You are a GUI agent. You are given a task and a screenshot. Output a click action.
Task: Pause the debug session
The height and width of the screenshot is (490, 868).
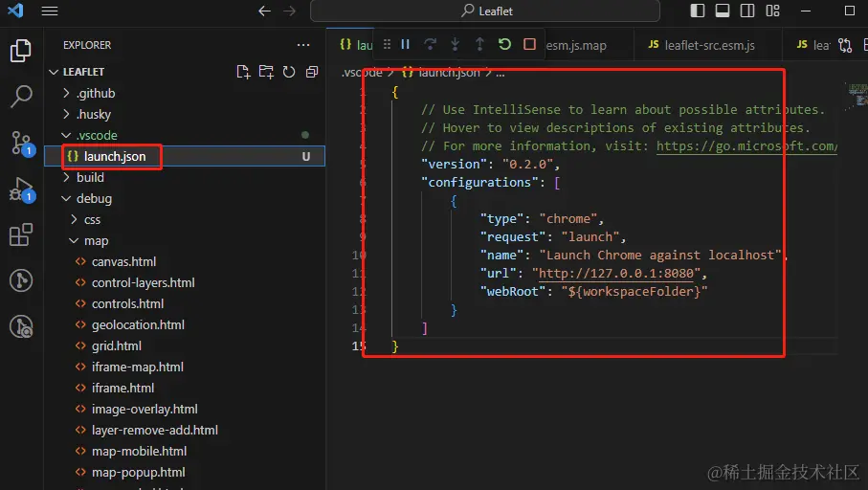(x=406, y=44)
